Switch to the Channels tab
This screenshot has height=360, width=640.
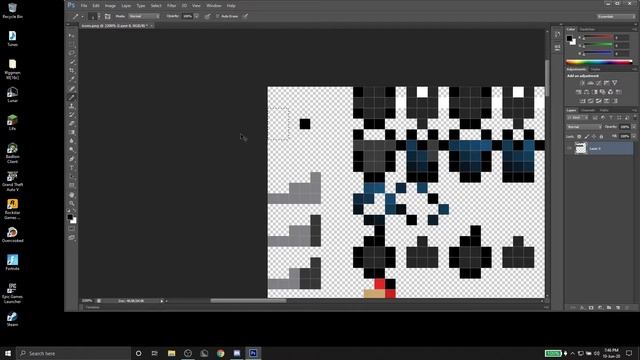click(x=588, y=110)
